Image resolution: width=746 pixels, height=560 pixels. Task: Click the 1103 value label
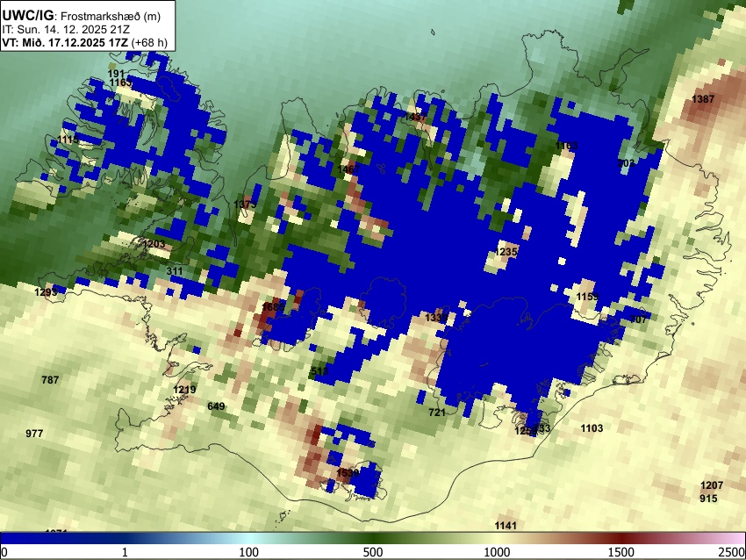click(x=592, y=428)
